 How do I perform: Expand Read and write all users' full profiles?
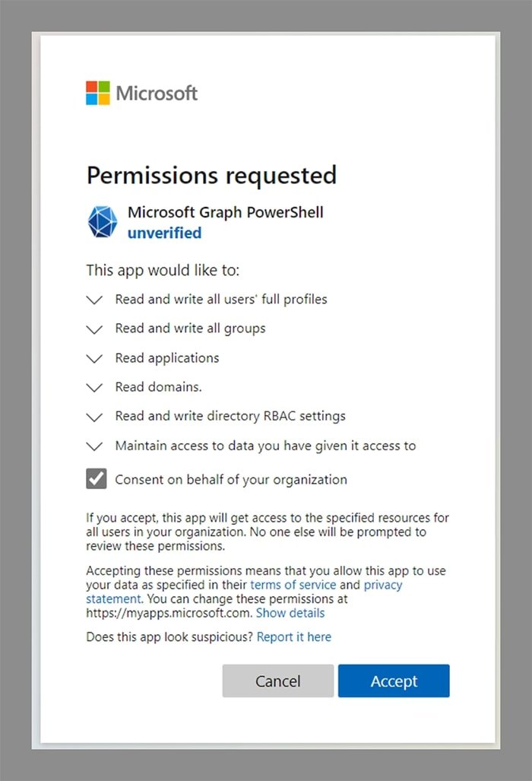tap(94, 300)
